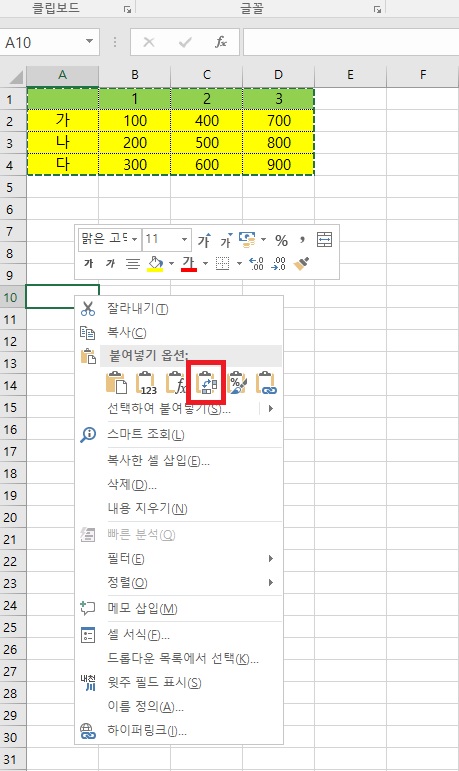Apply red font color

pyautogui.click(x=189, y=264)
